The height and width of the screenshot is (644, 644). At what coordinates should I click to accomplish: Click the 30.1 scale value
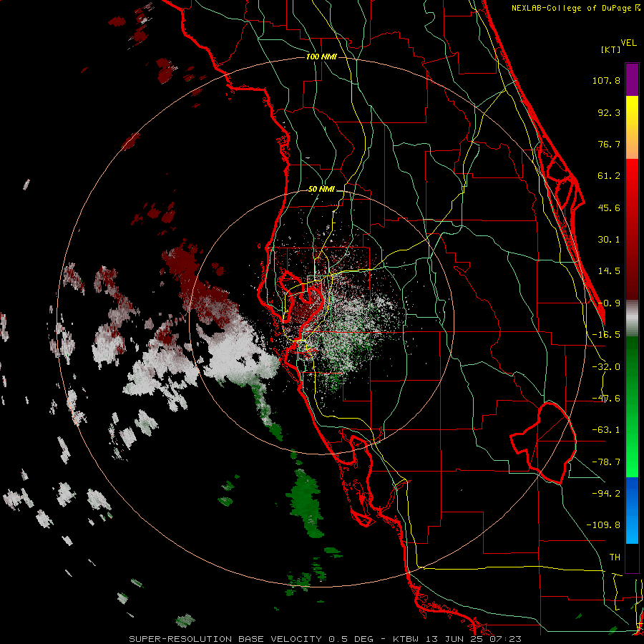(x=609, y=240)
